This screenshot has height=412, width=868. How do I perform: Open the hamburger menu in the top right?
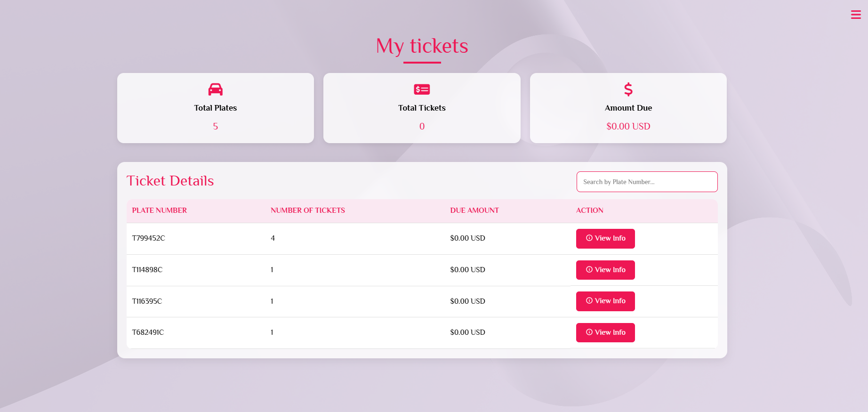point(856,14)
